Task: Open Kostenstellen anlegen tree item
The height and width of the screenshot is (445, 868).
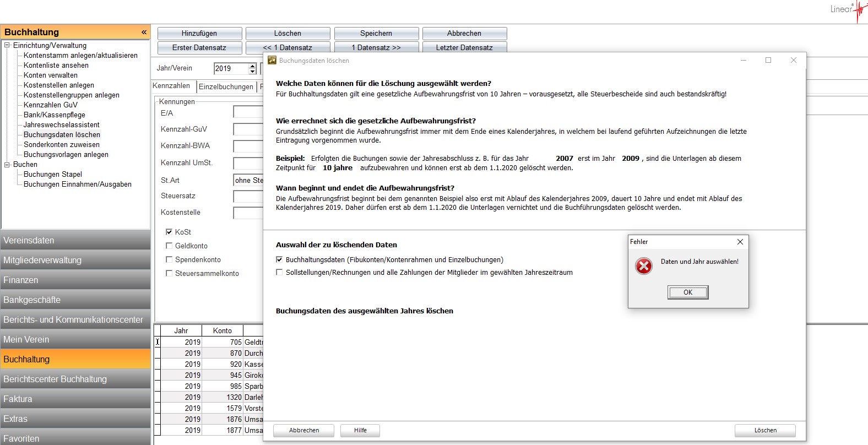Action: coord(59,85)
